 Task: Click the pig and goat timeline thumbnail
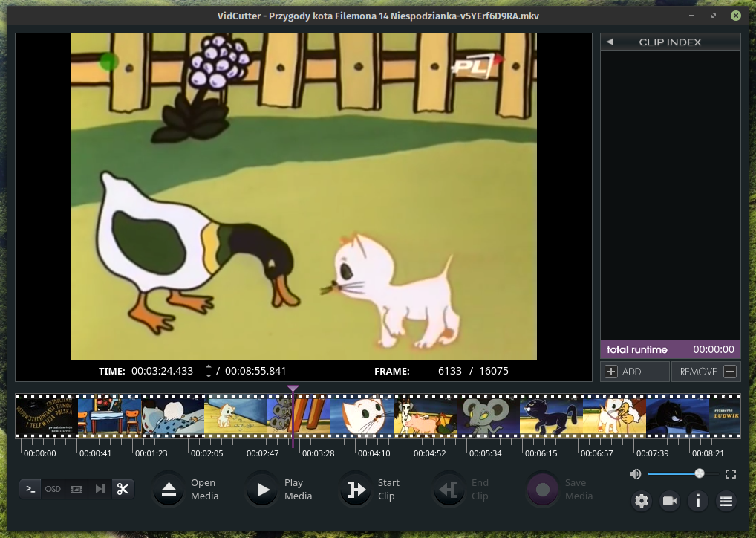tap(426, 416)
